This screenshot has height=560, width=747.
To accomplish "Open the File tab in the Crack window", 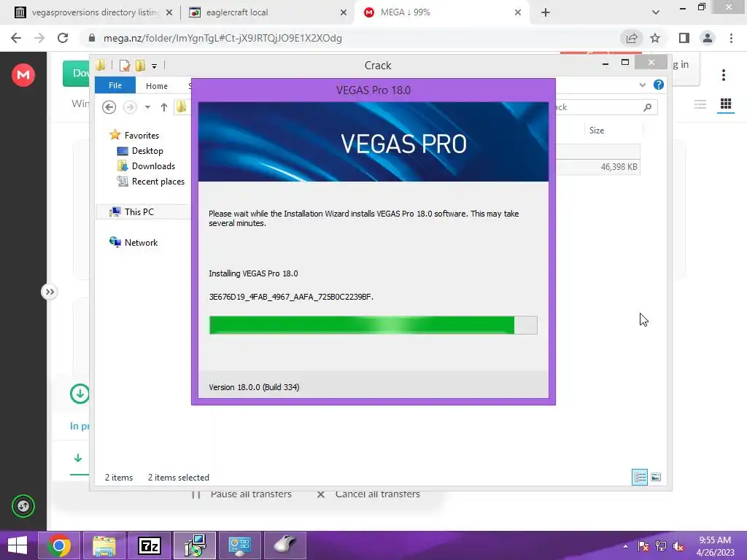I will pos(115,85).
